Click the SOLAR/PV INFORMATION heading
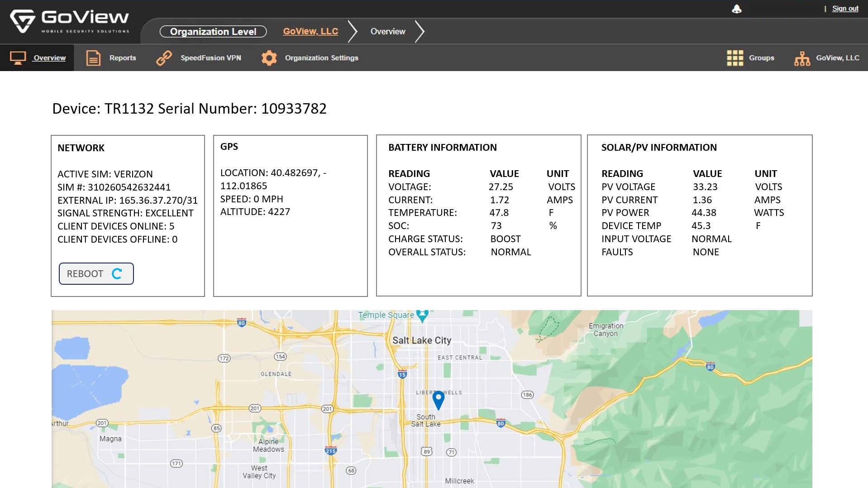868x488 pixels. tap(659, 148)
